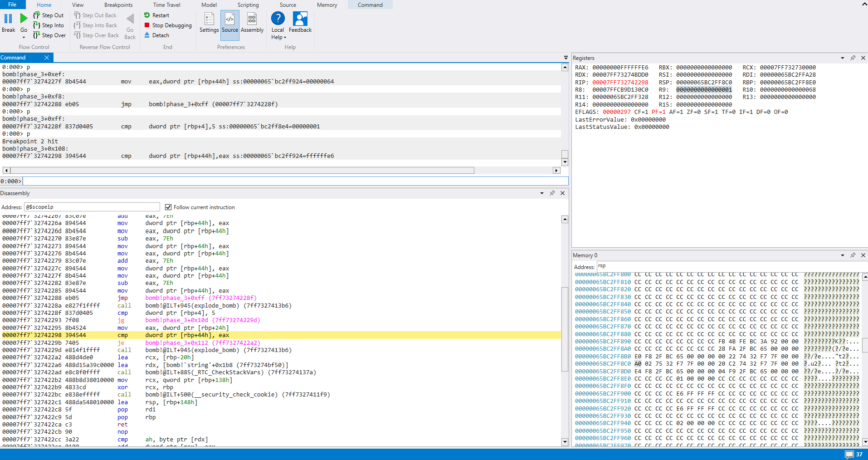Switch to the Time Travel tab
Image resolution: width=868 pixels, height=460 pixels.
point(166,5)
